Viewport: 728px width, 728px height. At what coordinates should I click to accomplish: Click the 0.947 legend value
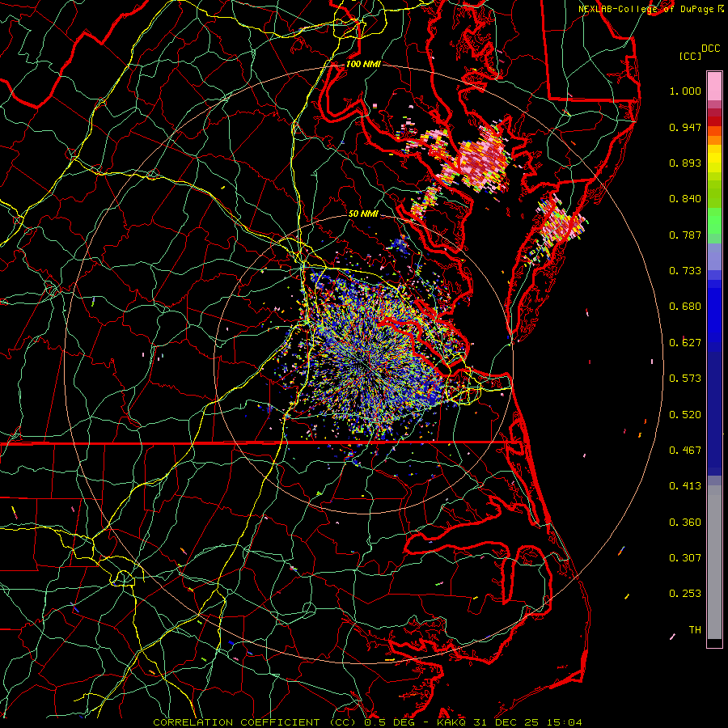point(685,127)
